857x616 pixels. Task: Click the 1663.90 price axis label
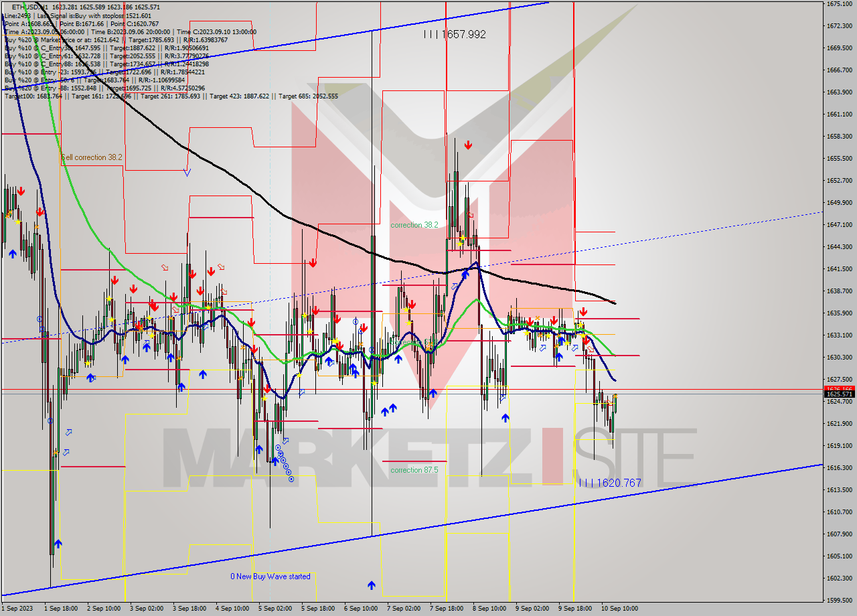[x=839, y=92]
